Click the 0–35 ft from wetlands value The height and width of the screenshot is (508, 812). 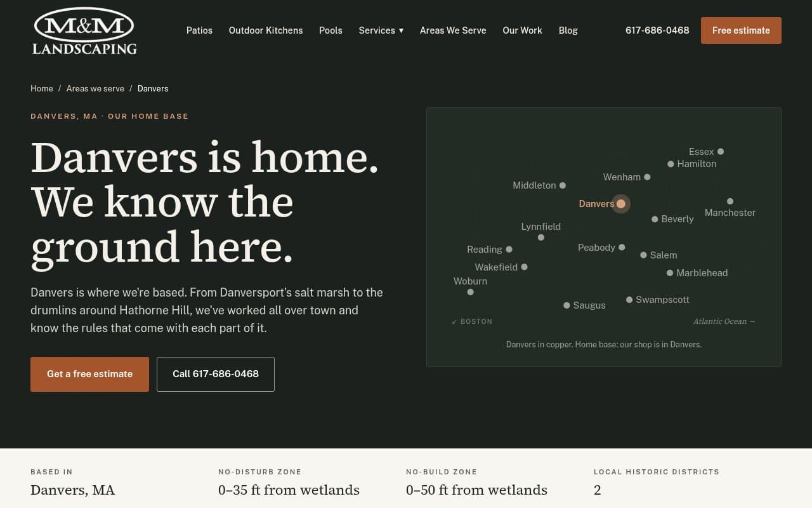(289, 490)
